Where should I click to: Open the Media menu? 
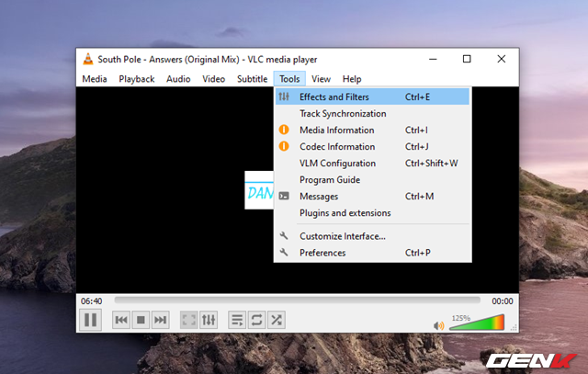95,79
